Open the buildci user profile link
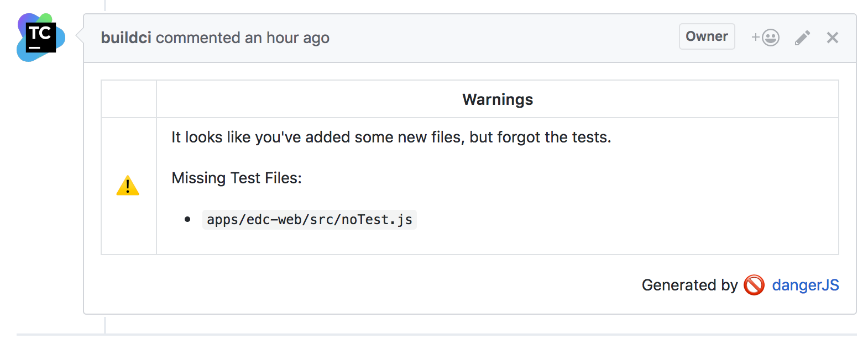The height and width of the screenshot is (339, 868). (x=126, y=38)
